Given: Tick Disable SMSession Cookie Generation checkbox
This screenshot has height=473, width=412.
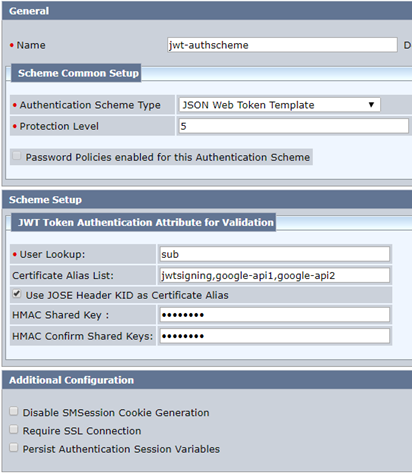Looking at the screenshot, I should pyautogui.click(x=13, y=411).
